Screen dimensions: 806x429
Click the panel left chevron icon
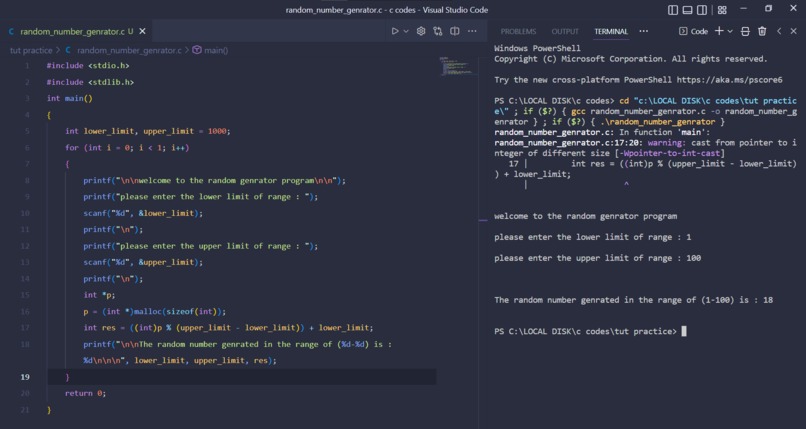pyautogui.click(x=779, y=31)
